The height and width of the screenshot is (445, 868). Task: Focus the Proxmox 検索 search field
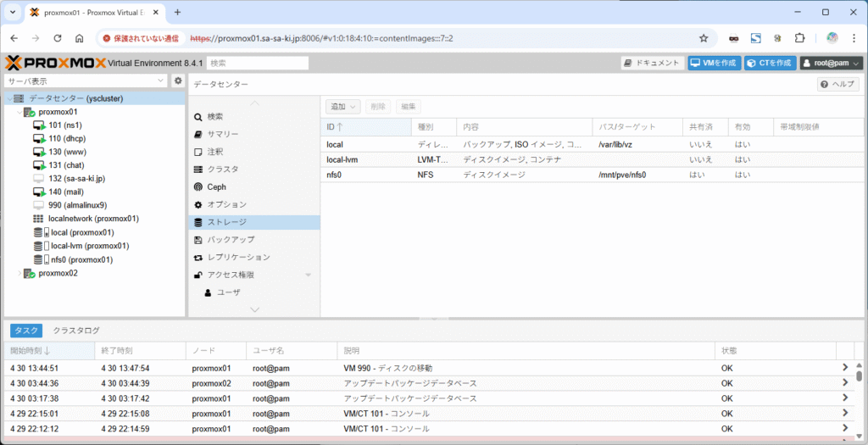click(258, 63)
